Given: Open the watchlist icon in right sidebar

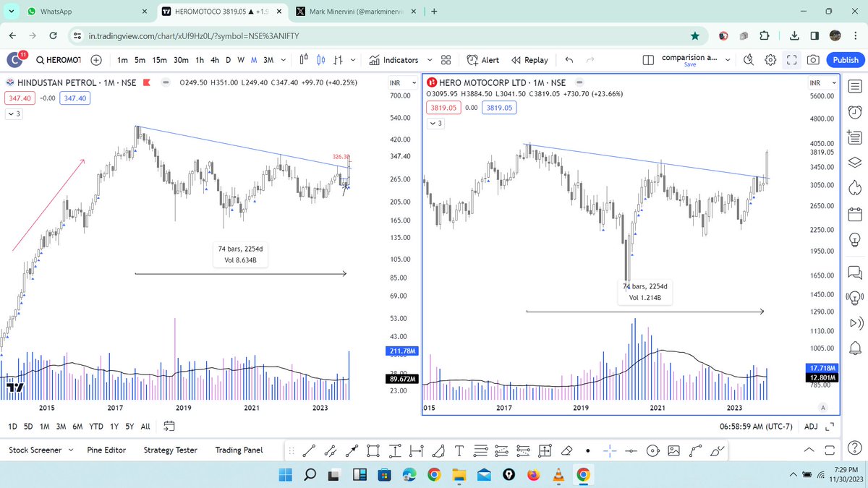Looking at the screenshot, I should point(854,85).
